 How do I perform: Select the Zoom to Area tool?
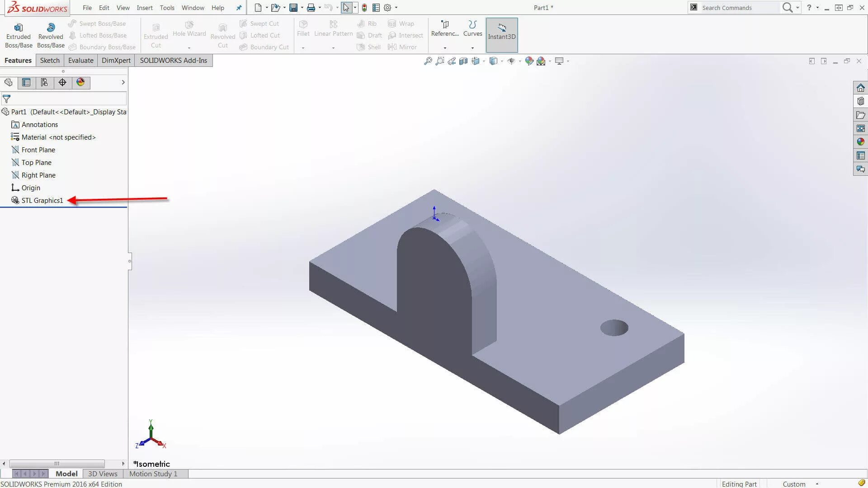click(x=439, y=61)
